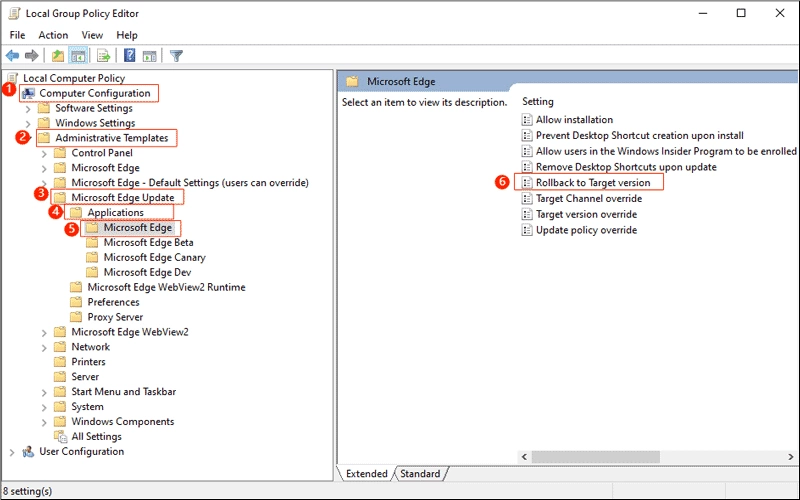Click the Forward arrow toolbar icon
This screenshot has height=500, width=800.
32,56
